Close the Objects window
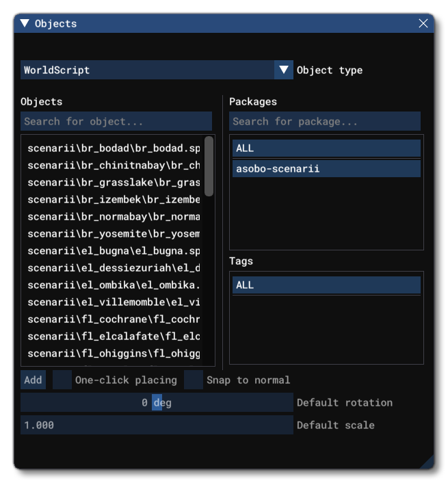The width and height of the screenshot is (448, 483). (x=423, y=23)
